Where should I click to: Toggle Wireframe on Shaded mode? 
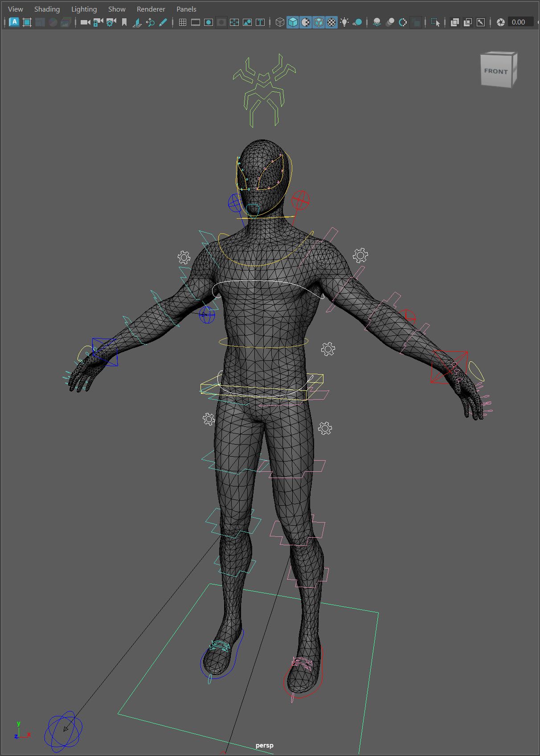click(x=319, y=22)
